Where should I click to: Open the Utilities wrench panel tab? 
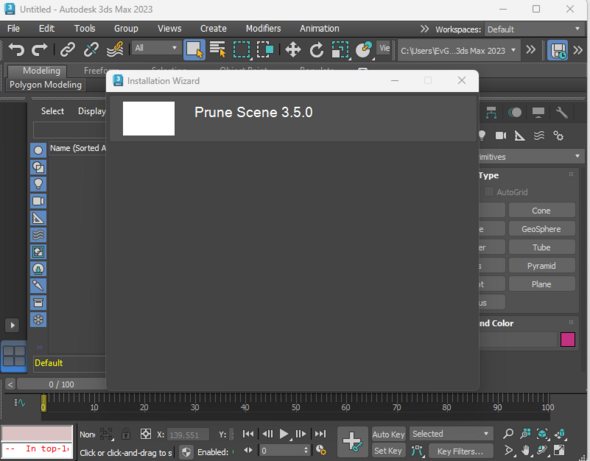[x=561, y=112]
